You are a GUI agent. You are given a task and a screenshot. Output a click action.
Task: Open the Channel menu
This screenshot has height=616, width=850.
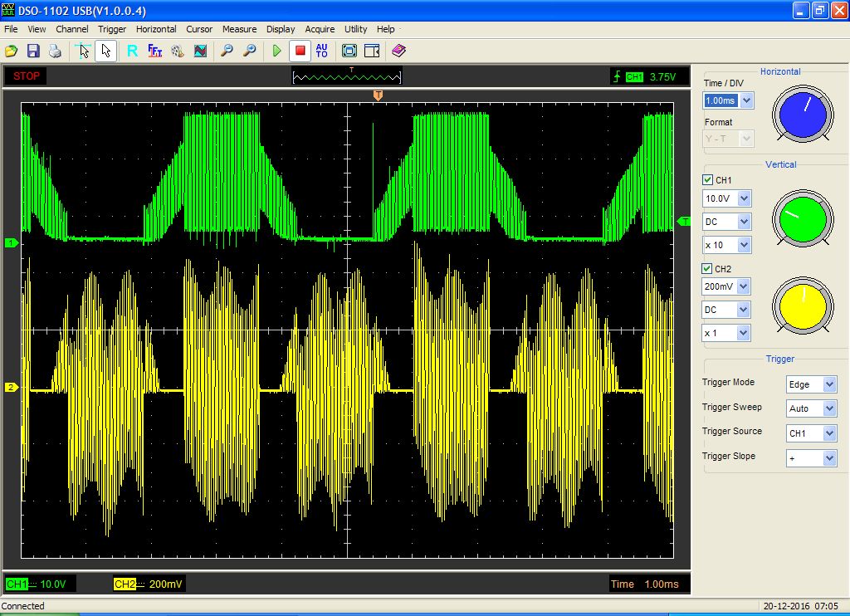click(x=72, y=29)
